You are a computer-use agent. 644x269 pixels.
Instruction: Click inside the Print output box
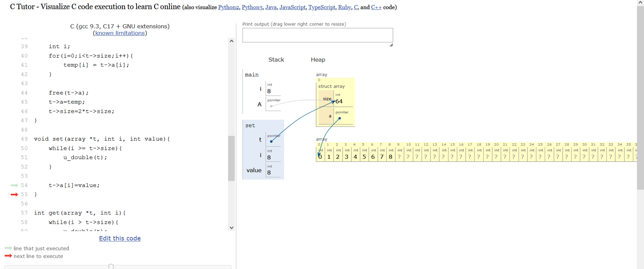pos(317,35)
